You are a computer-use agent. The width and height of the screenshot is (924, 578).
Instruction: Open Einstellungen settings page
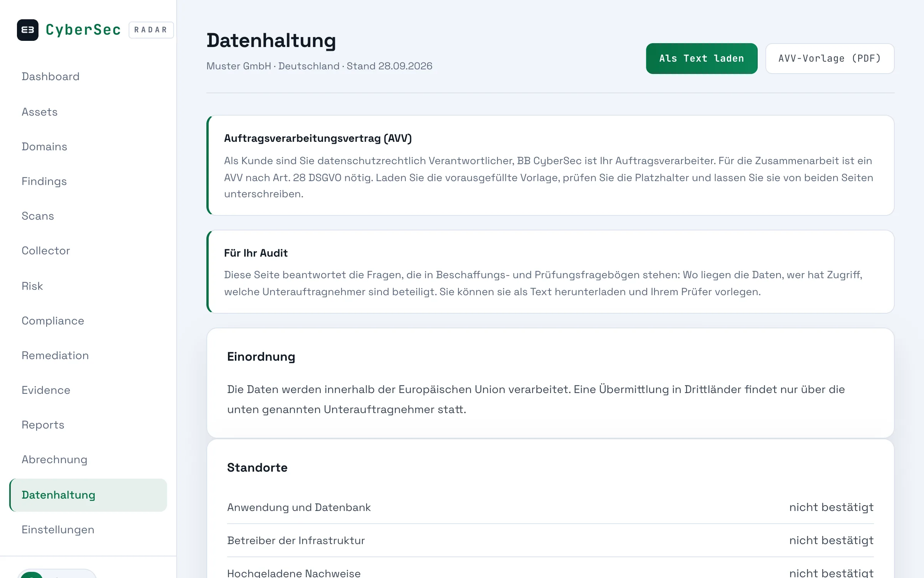coord(58,530)
